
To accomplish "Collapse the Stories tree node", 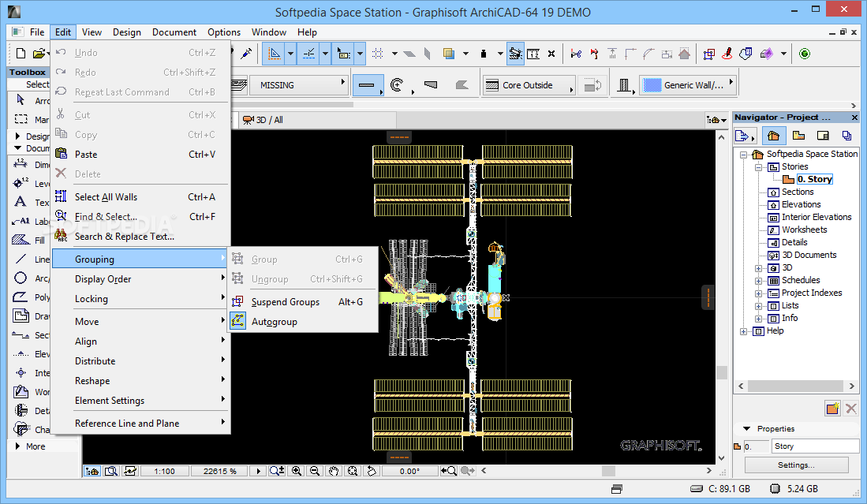I will tap(759, 167).
